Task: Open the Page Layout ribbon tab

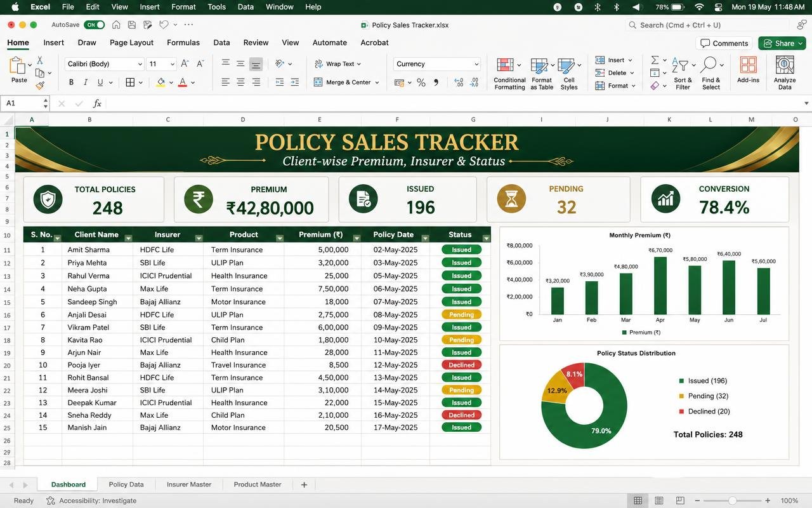Action: [131, 43]
